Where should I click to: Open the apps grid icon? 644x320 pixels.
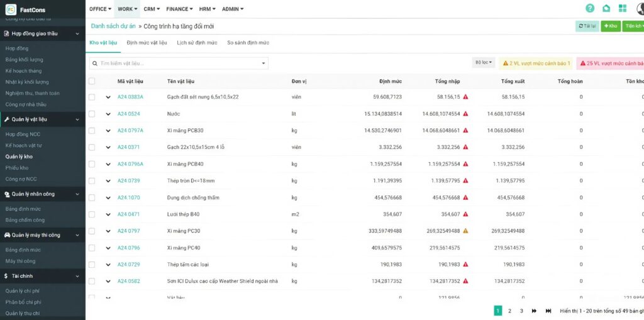[623, 9]
